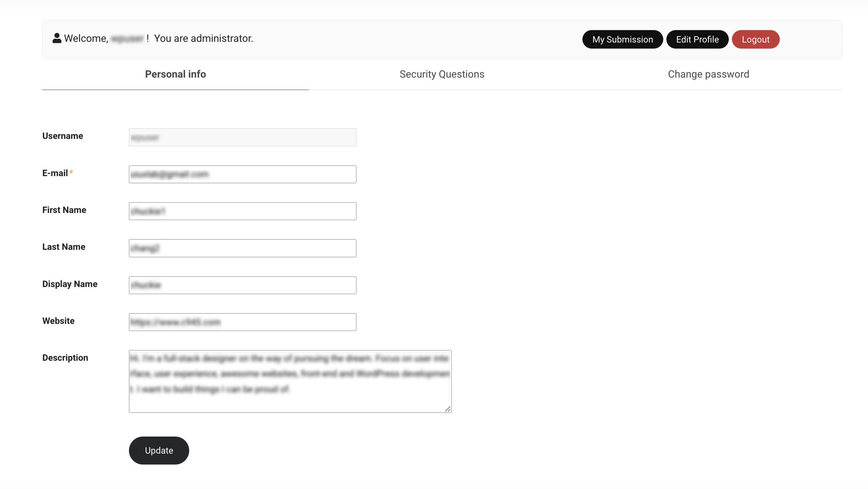
Task: Click the Description label text
Action: (x=65, y=358)
